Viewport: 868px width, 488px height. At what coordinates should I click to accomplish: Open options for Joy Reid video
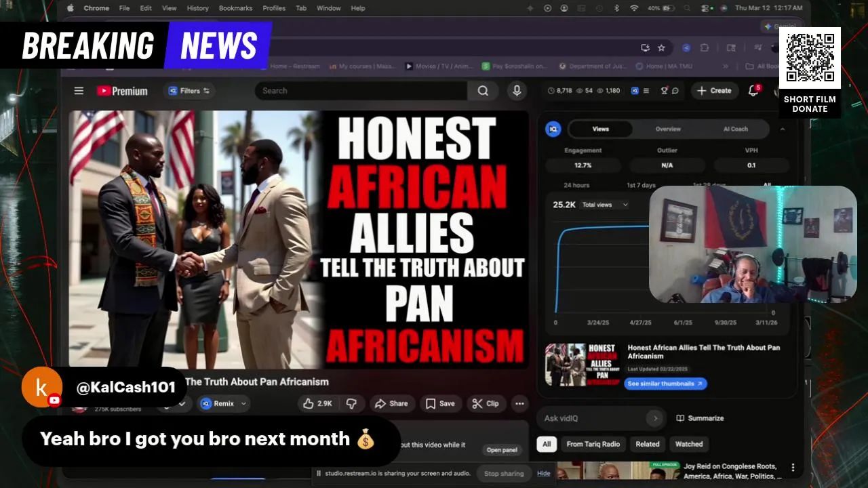793,468
